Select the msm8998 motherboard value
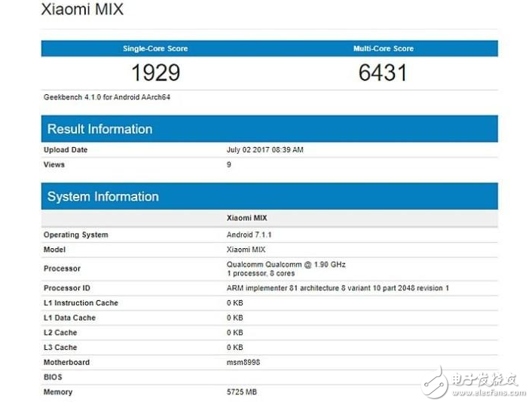Screen dimensions: 532x405 click(x=244, y=363)
